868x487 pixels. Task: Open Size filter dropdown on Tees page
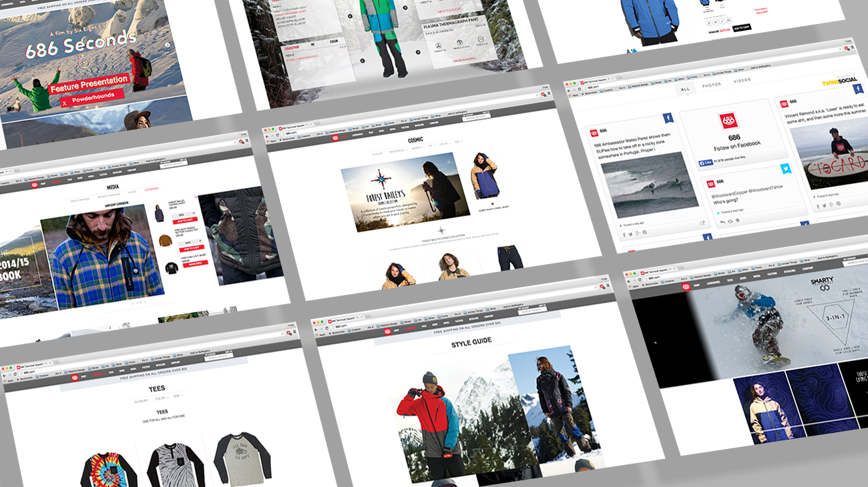pos(178,396)
